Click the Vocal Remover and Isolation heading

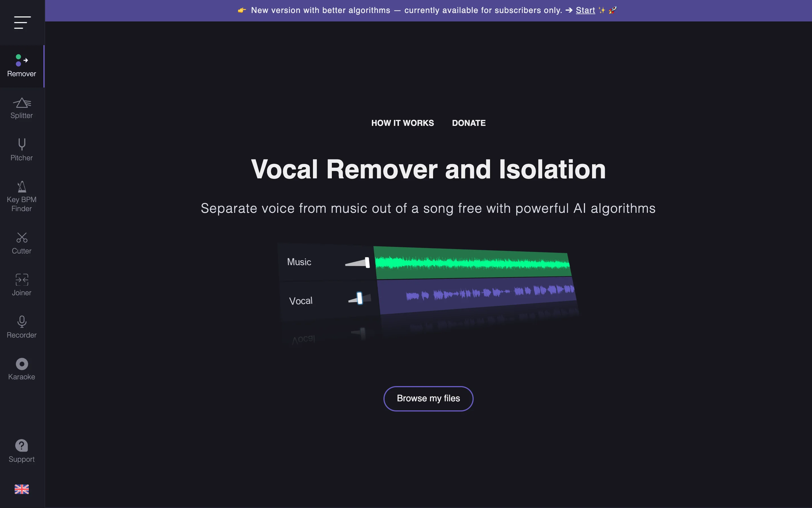tap(428, 169)
